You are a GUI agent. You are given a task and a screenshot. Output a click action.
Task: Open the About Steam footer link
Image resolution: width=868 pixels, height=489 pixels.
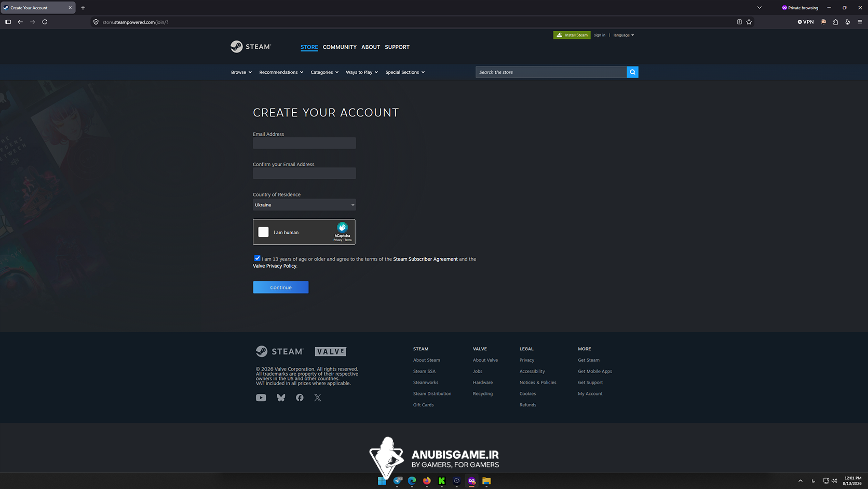click(427, 360)
